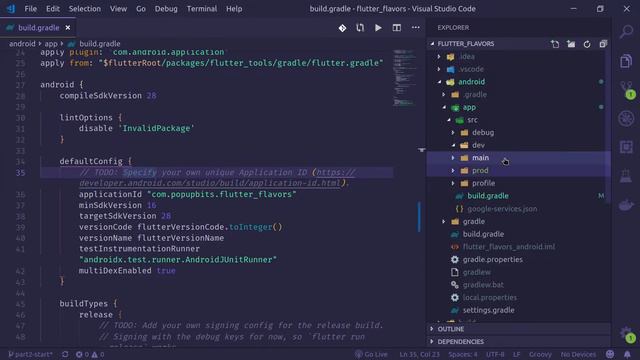The height and width of the screenshot is (360, 640).
Task: Refresh the Explorer file tree
Action: coord(587,44)
